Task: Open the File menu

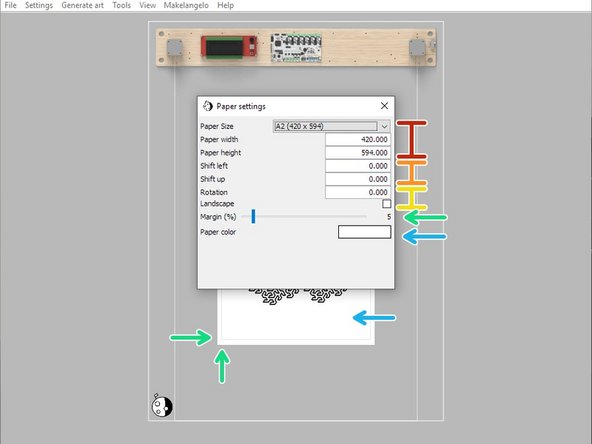Action: 10,5
